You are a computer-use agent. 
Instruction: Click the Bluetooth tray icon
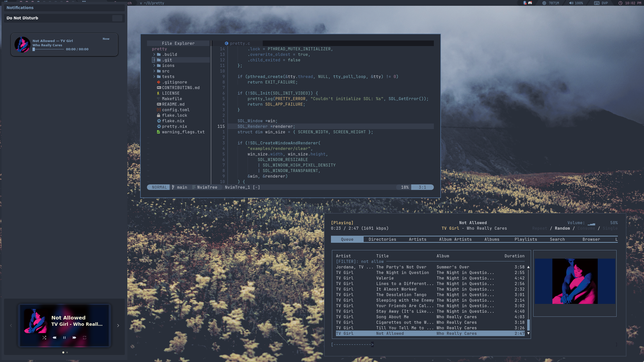point(525,3)
